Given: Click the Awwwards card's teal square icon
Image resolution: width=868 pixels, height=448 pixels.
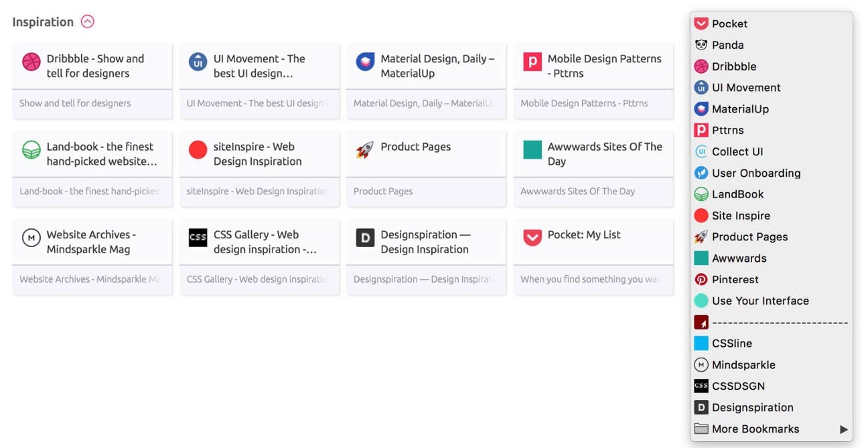Looking at the screenshot, I should [532, 150].
